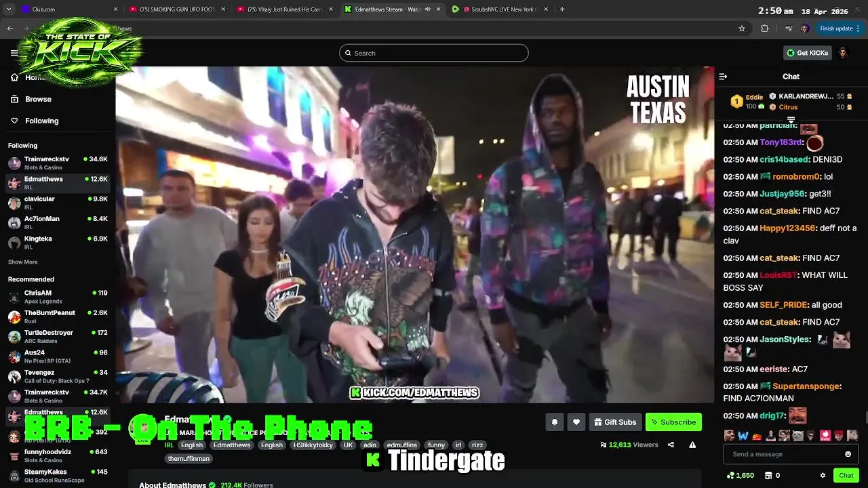Open the chat settings gear
Viewport: 868px width, 488px height.
pos(823,476)
